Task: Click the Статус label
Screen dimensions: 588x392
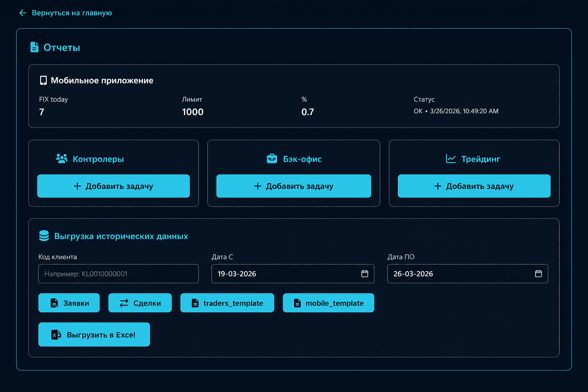Action: (424, 100)
